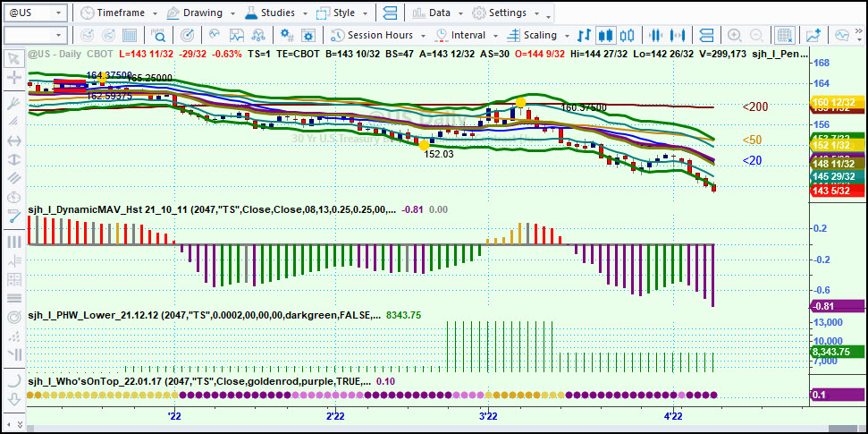Select the bullseye target drawing tool

(x=14, y=318)
